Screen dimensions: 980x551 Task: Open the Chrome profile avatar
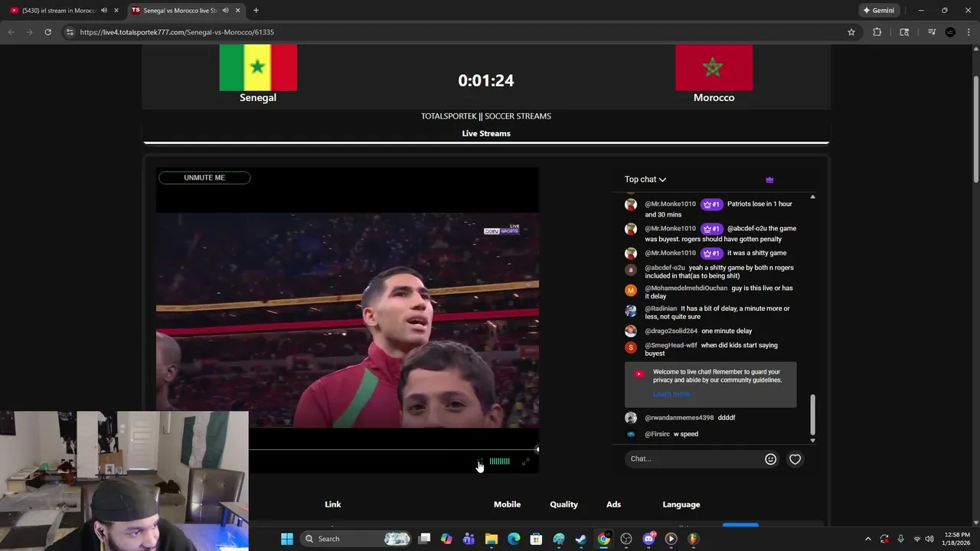click(950, 32)
